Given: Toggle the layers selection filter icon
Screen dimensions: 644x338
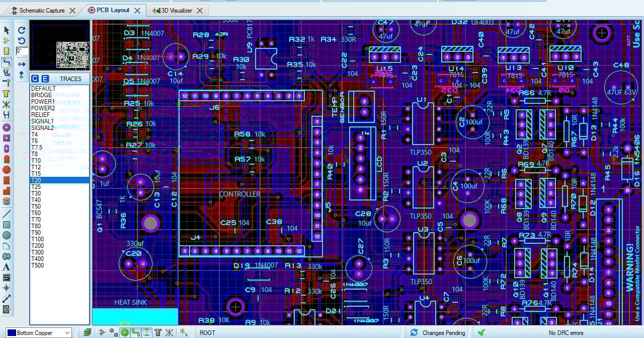Looking at the screenshot, I should click(x=88, y=332).
